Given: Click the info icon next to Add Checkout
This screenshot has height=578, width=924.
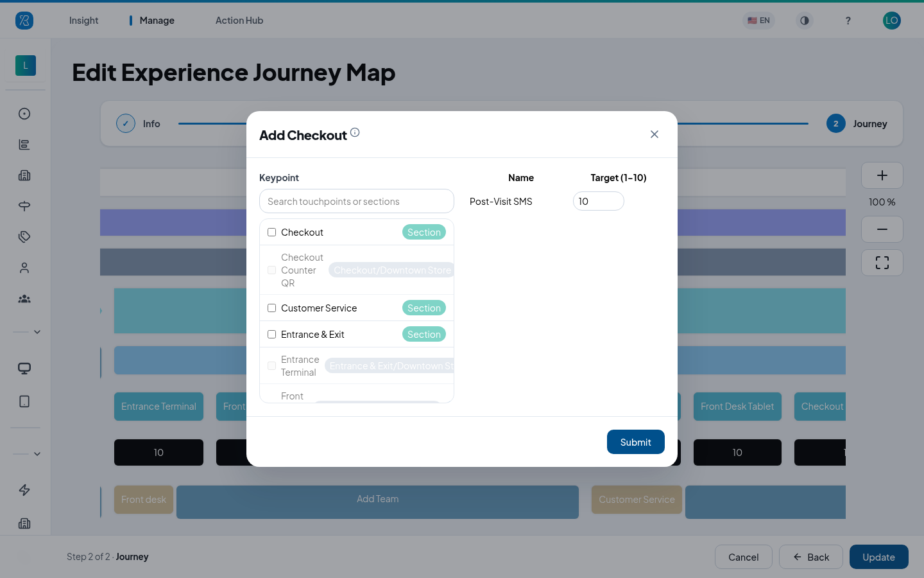Looking at the screenshot, I should (x=355, y=132).
